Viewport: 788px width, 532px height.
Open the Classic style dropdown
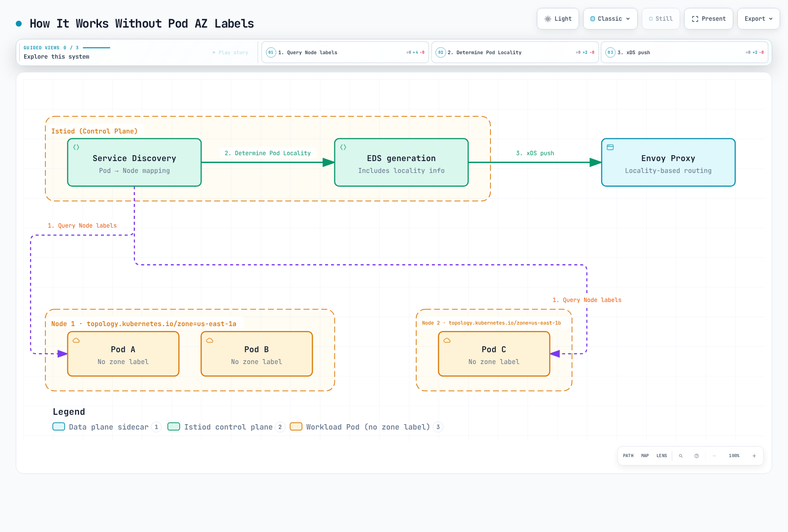click(610, 19)
